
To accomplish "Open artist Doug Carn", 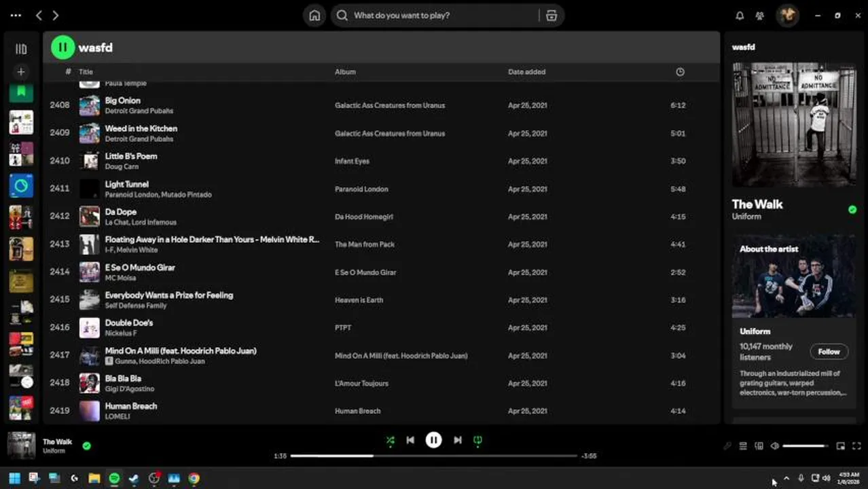I will 122,166.
